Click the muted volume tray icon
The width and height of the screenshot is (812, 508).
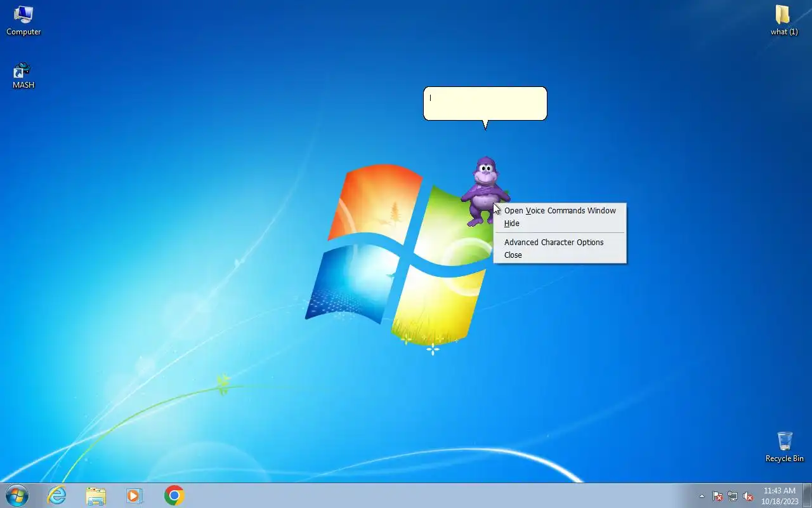coord(748,496)
